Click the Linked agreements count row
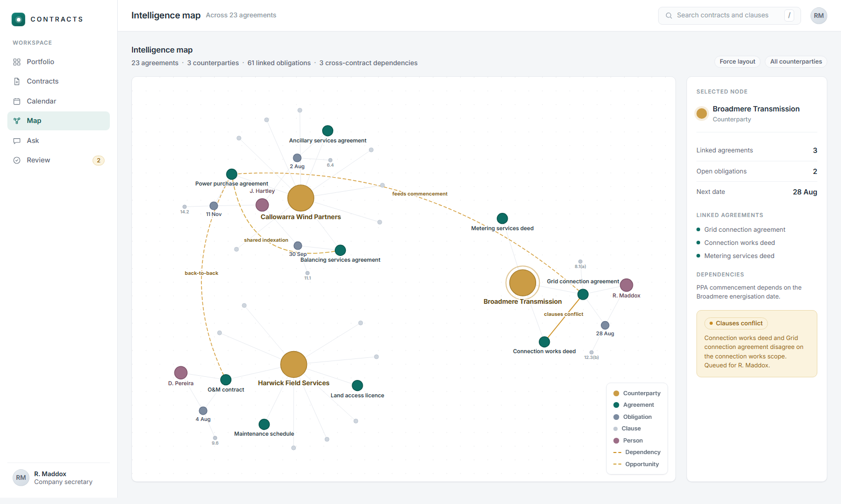The height and width of the screenshot is (504, 841). (x=756, y=150)
